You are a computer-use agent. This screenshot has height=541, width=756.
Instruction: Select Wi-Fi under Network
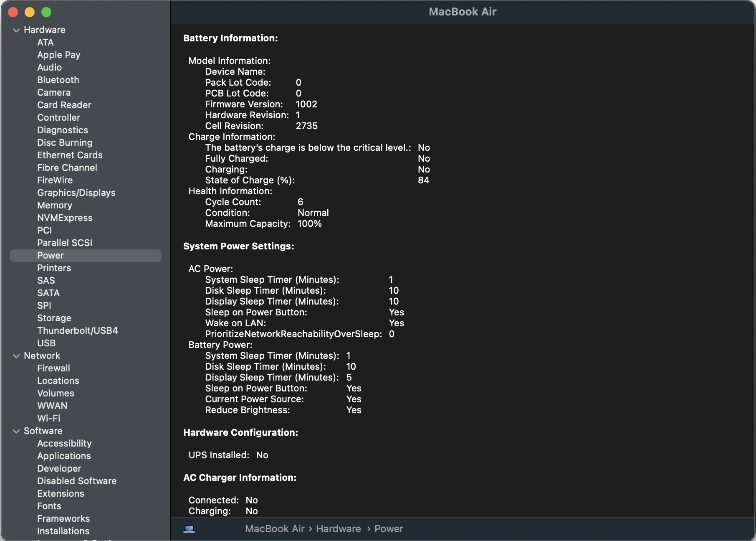point(48,418)
